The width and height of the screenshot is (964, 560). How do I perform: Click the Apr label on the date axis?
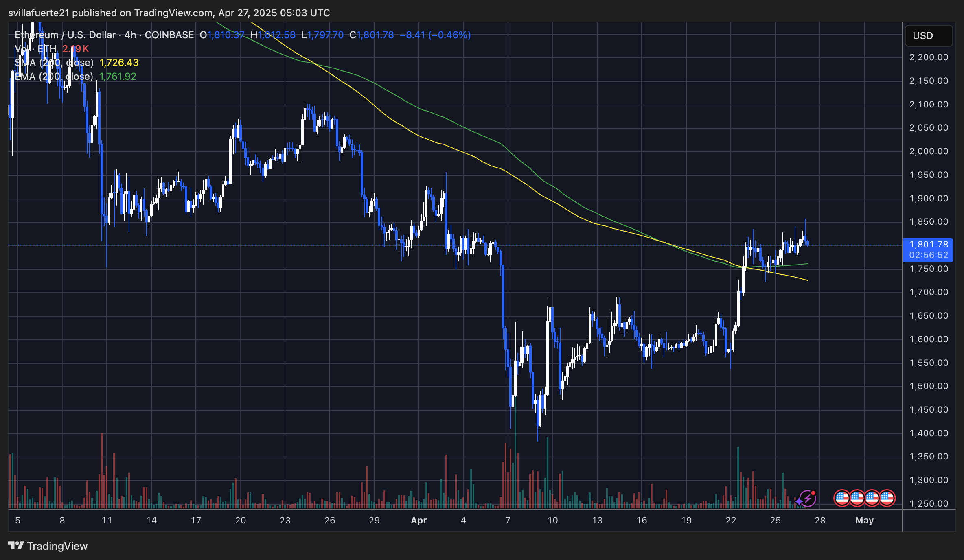pyautogui.click(x=419, y=520)
